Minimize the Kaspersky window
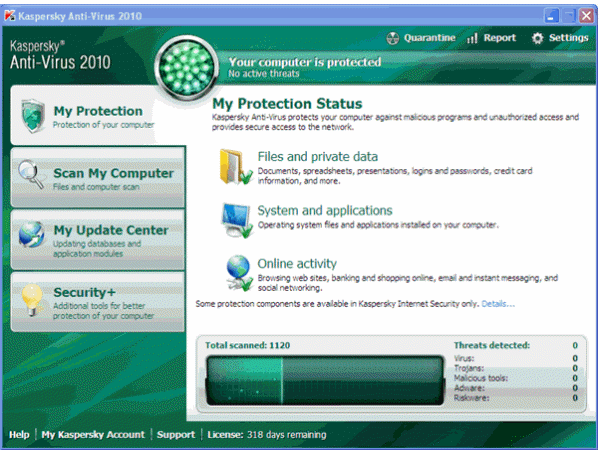The height and width of the screenshot is (450, 600). pyautogui.click(x=552, y=16)
